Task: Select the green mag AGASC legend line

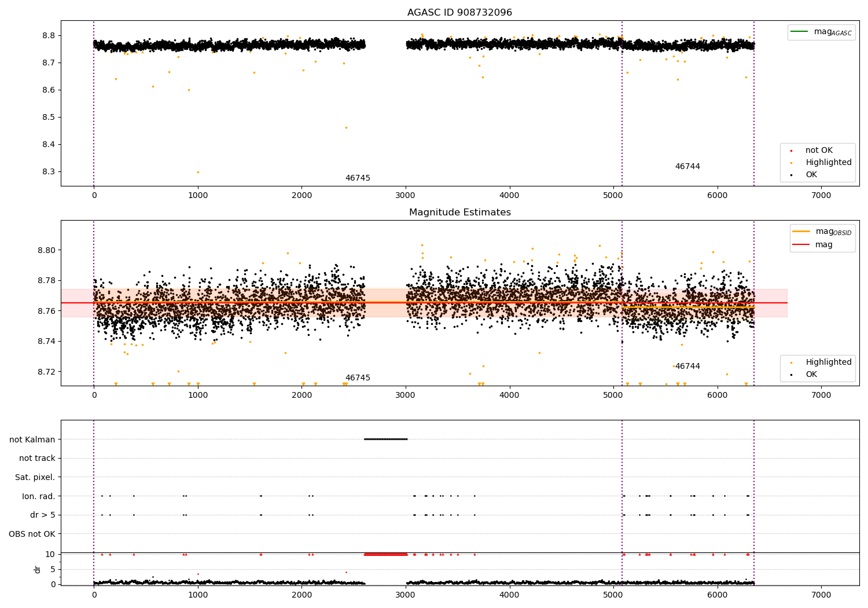Action: [x=799, y=32]
